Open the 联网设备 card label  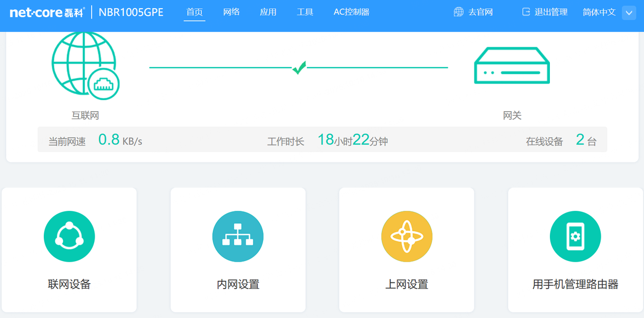pyautogui.click(x=69, y=284)
